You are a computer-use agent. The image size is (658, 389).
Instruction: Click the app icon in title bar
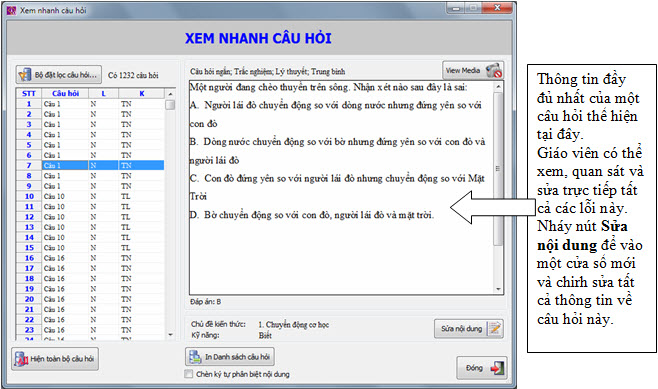(11, 10)
